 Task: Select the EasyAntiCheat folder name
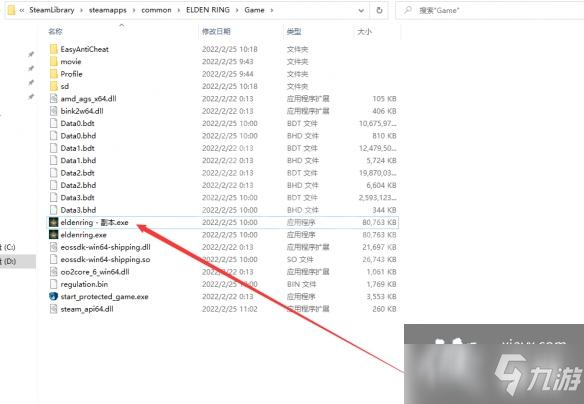coord(85,49)
